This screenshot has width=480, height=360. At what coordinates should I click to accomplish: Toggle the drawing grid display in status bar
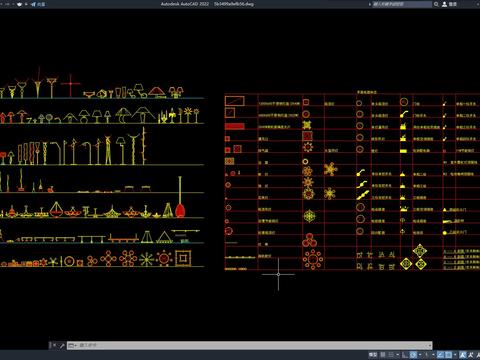(x=383, y=355)
